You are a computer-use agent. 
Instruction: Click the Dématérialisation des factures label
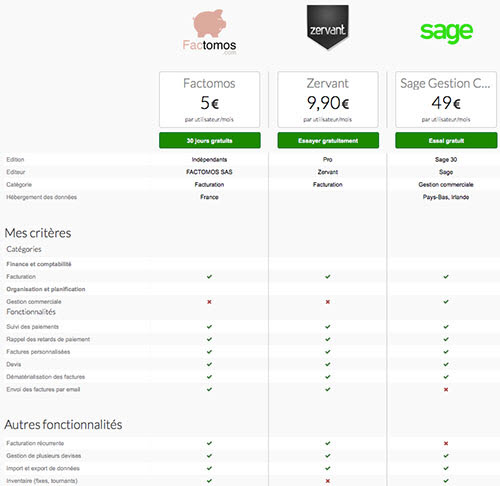46,377
